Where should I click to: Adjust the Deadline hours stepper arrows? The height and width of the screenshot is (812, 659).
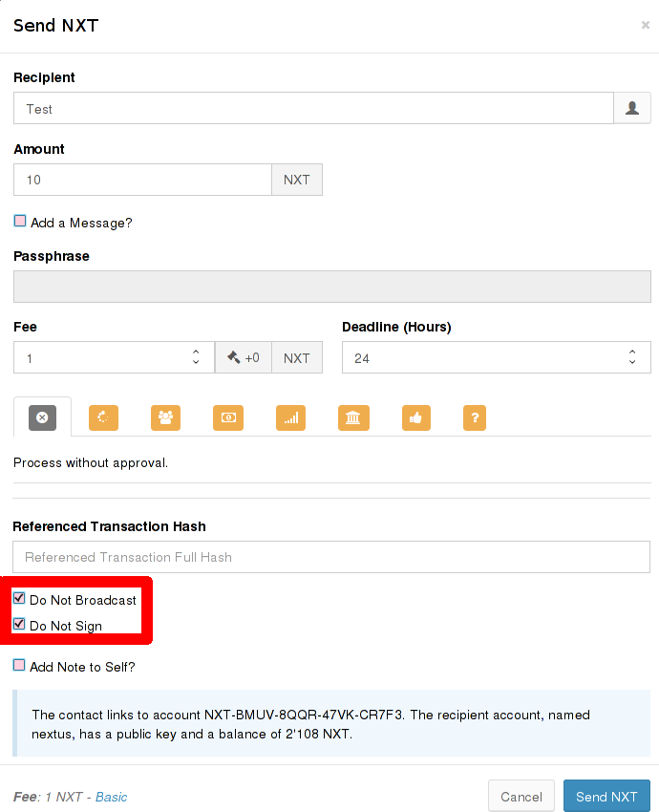(632, 357)
